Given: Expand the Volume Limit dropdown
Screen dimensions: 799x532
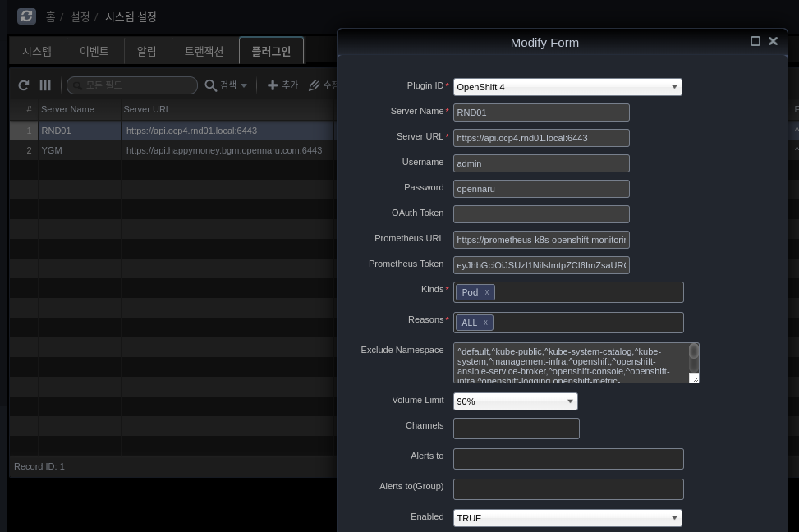Looking at the screenshot, I should [x=570, y=401].
